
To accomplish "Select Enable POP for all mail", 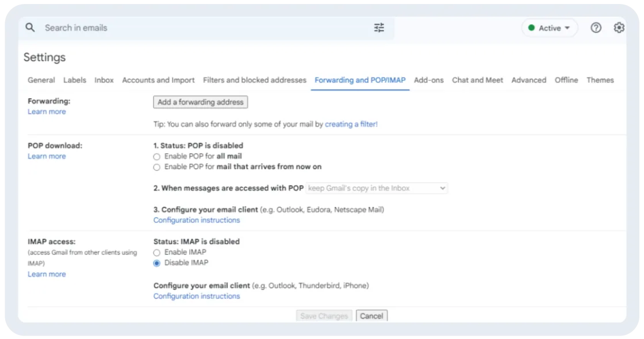I will click(x=156, y=156).
